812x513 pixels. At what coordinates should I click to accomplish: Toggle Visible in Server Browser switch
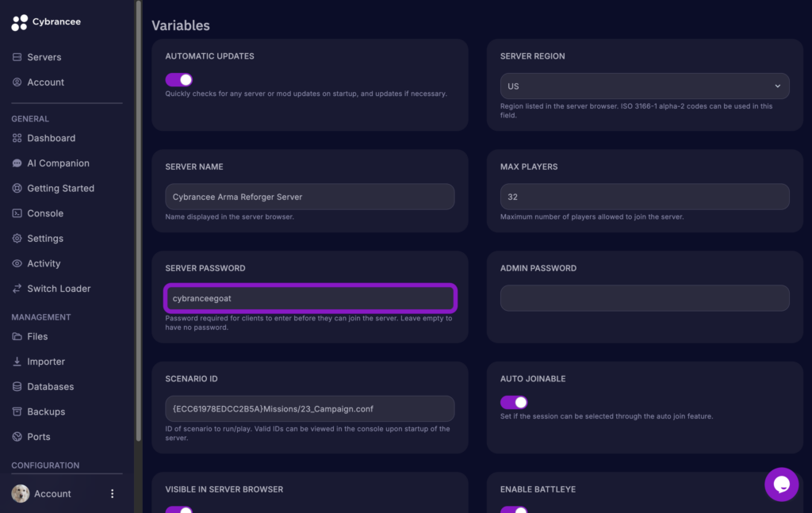click(178, 509)
